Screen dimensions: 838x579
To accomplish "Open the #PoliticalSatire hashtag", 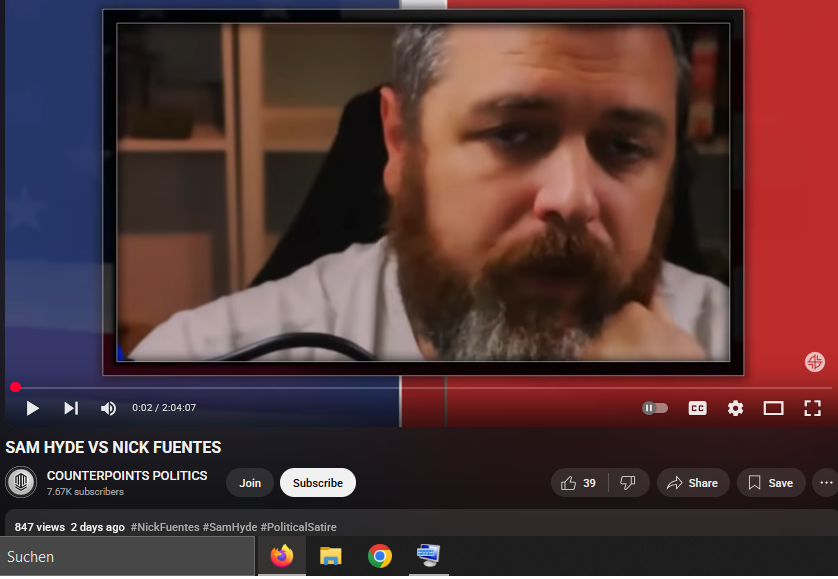I will 299,527.
